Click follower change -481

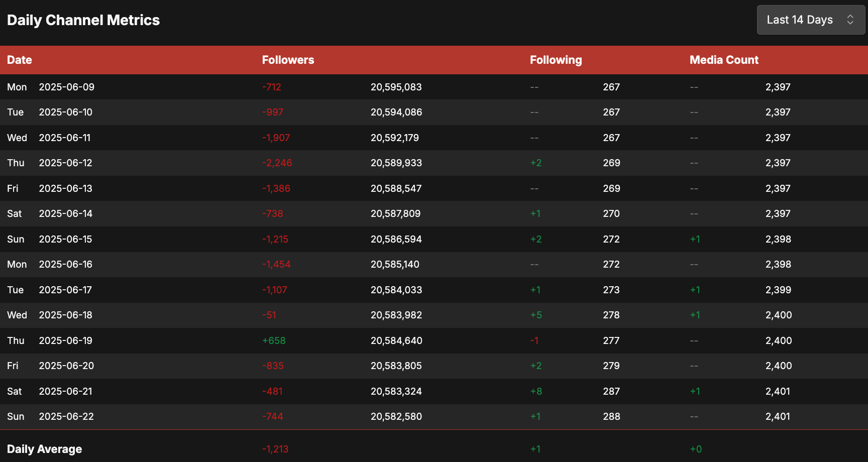[272, 392]
